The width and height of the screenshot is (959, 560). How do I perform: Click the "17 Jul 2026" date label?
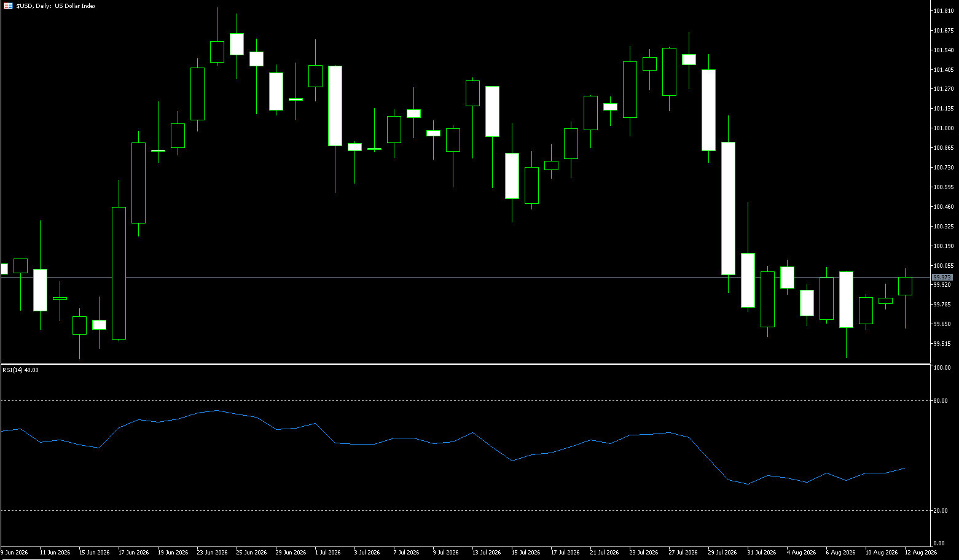coord(565,553)
